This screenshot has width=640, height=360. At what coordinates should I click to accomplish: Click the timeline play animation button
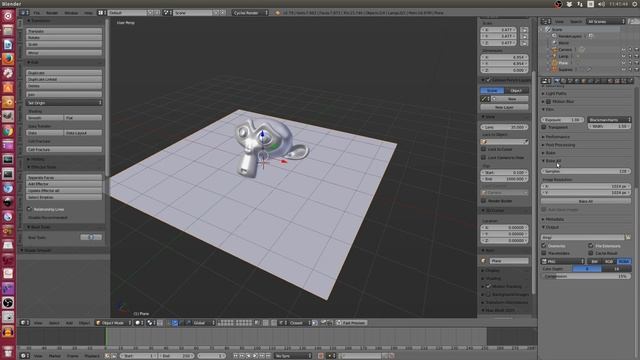(255, 356)
